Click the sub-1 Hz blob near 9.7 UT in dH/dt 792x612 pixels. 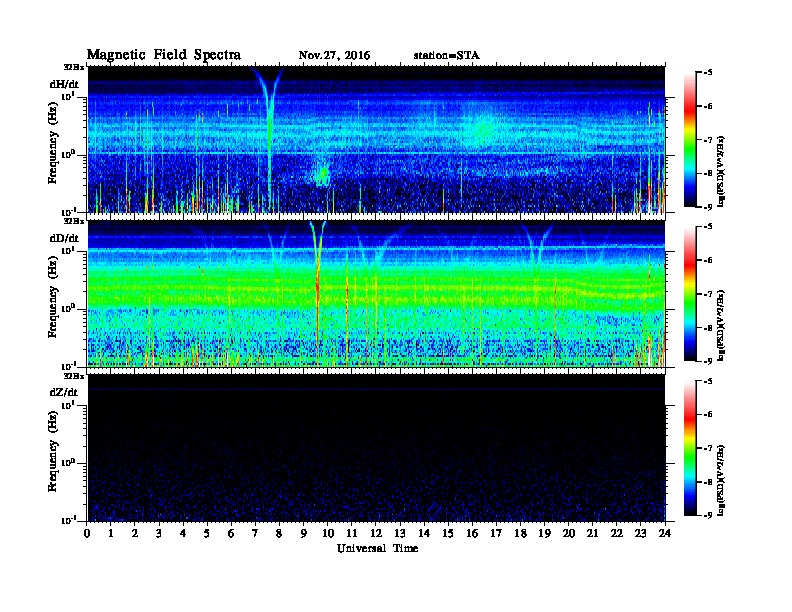click(322, 174)
